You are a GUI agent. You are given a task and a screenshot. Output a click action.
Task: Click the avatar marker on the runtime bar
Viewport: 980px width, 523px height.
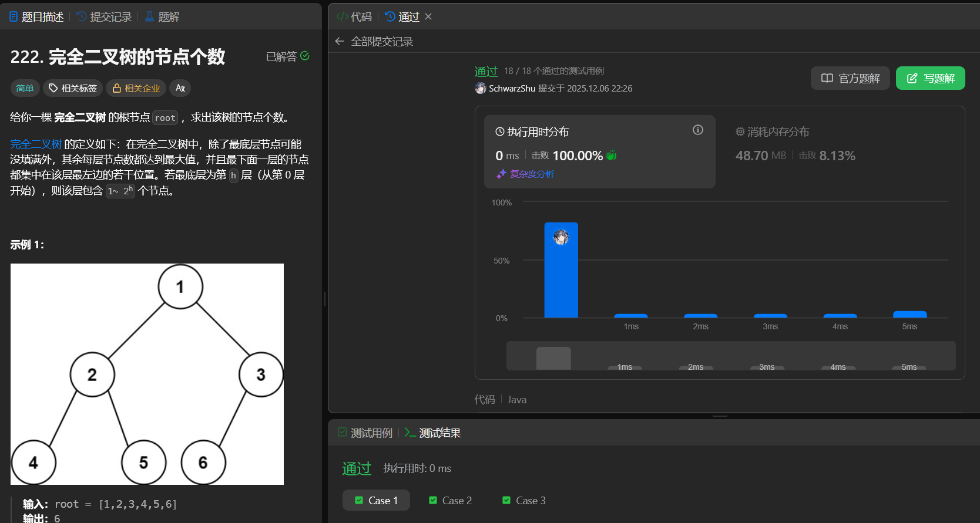pyautogui.click(x=561, y=237)
